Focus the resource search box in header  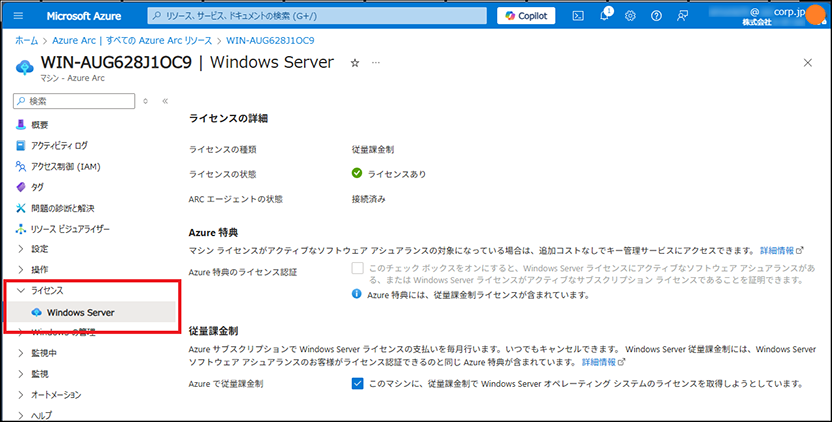point(317,16)
